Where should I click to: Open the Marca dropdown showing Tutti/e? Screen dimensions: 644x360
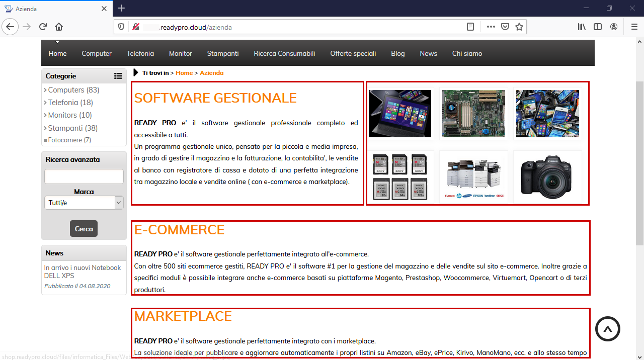[x=84, y=203]
